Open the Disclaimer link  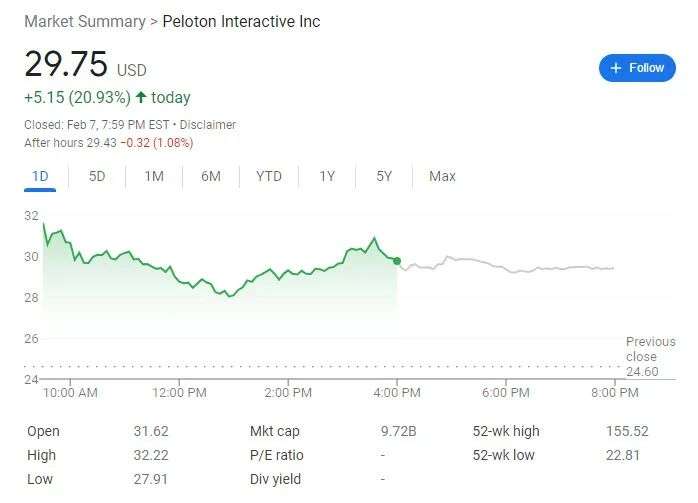(x=209, y=125)
